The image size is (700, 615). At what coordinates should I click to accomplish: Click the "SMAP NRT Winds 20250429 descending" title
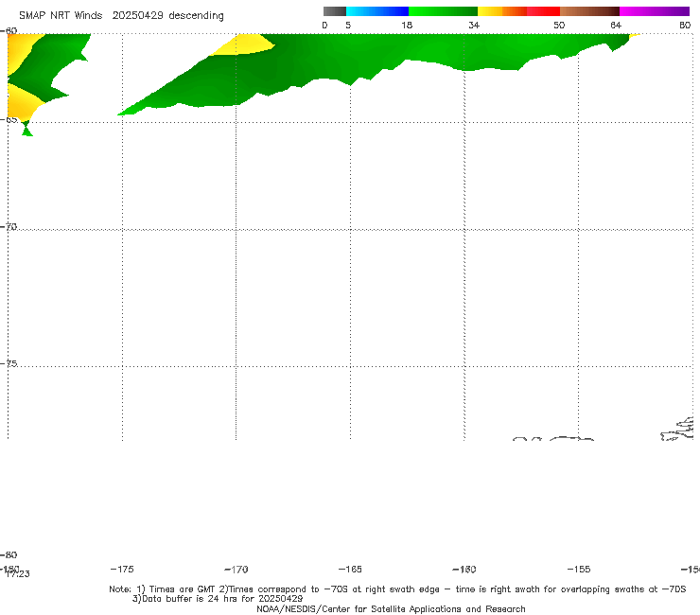tap(121, 15)
